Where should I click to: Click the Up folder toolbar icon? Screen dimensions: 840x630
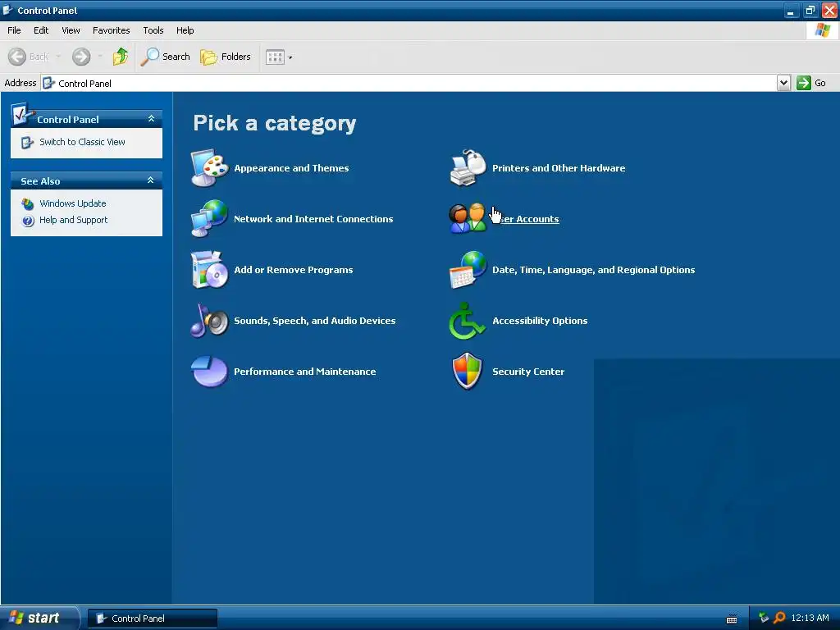[121, 57]
